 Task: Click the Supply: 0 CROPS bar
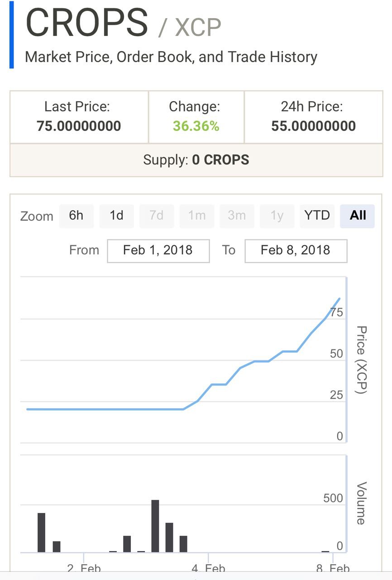point(196,160)
